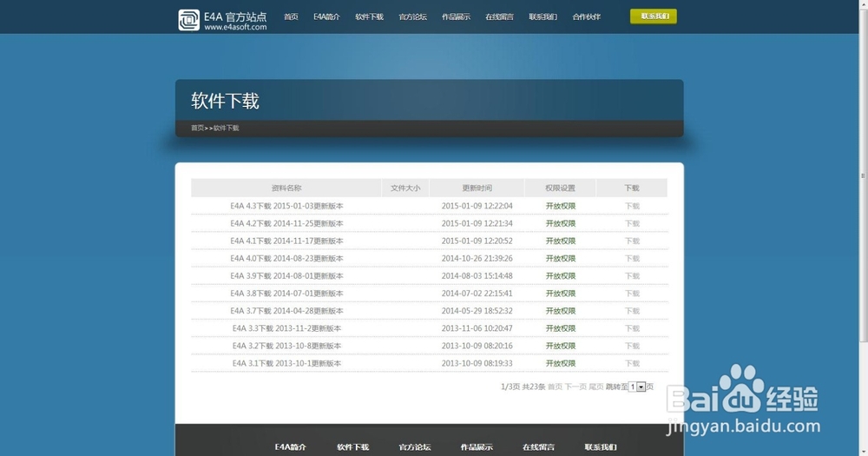Open 作品展示 in top navigation

point(457,17)
